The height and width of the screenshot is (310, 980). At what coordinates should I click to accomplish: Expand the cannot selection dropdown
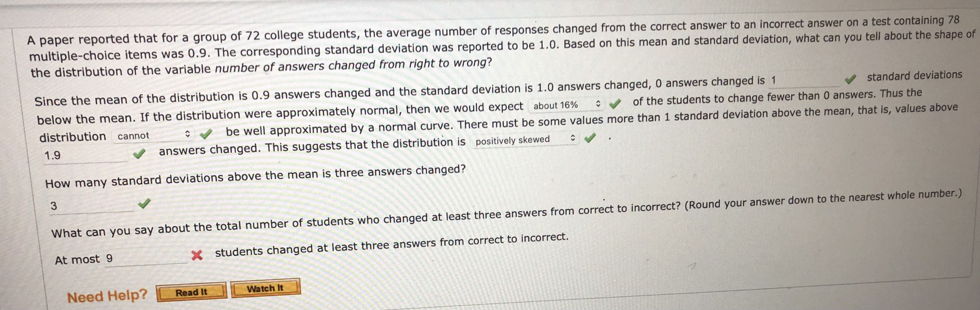[152, 135]
